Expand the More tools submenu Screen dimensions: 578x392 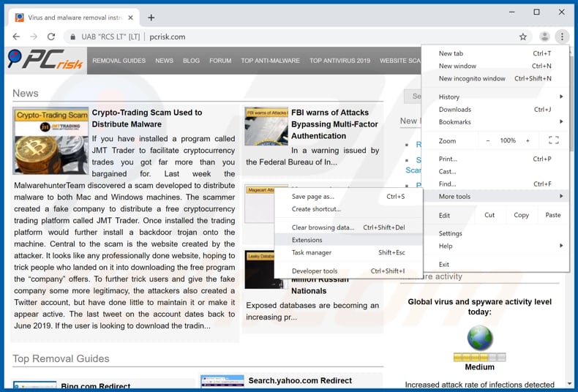pos(495,197)
